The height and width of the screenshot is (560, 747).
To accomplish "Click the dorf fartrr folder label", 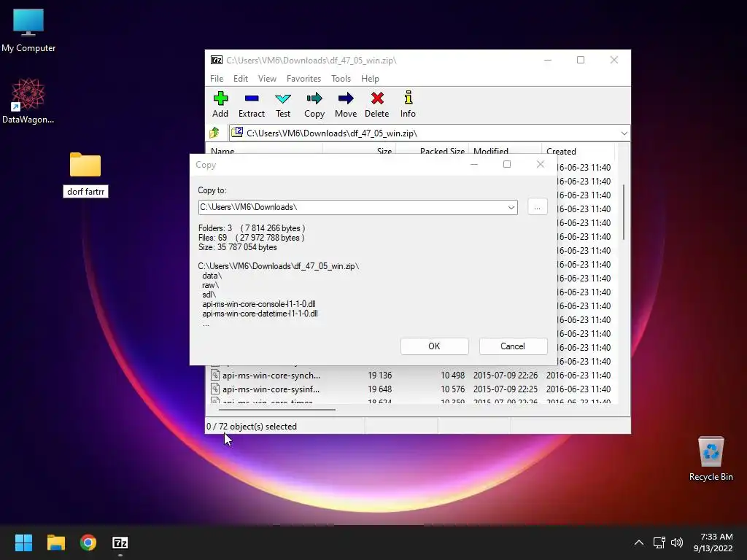I will point(86,192).
